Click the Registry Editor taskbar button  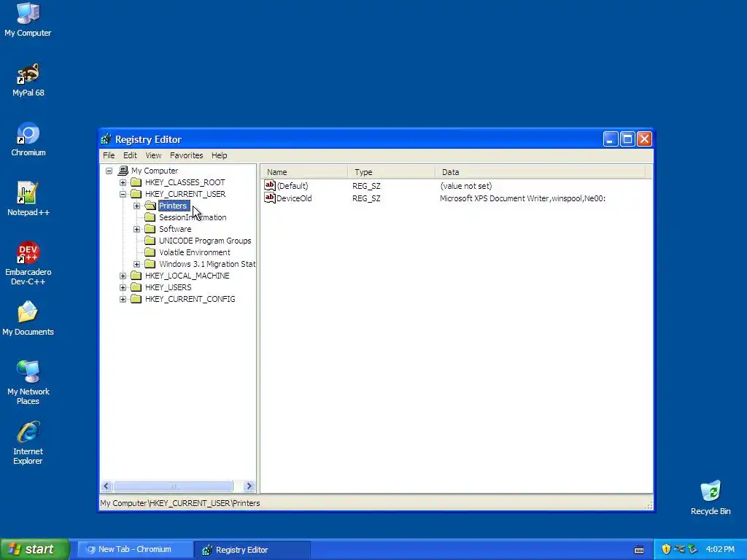click(x=253, y=550)
